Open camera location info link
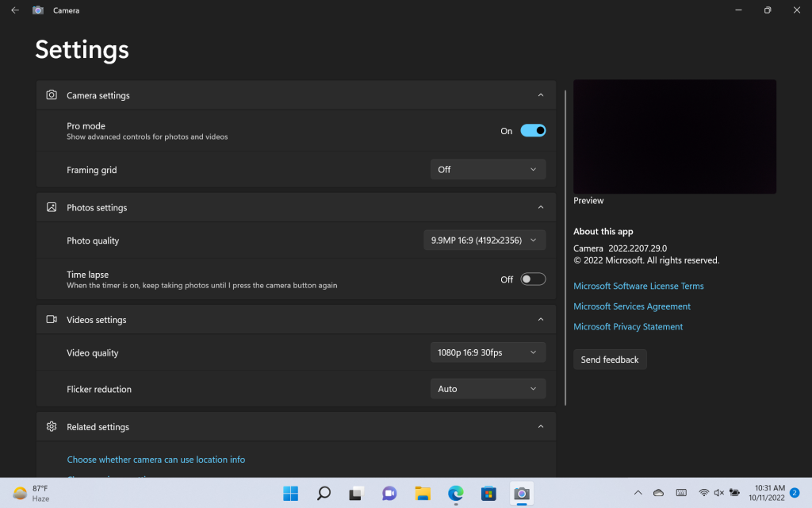 (156, 460)
